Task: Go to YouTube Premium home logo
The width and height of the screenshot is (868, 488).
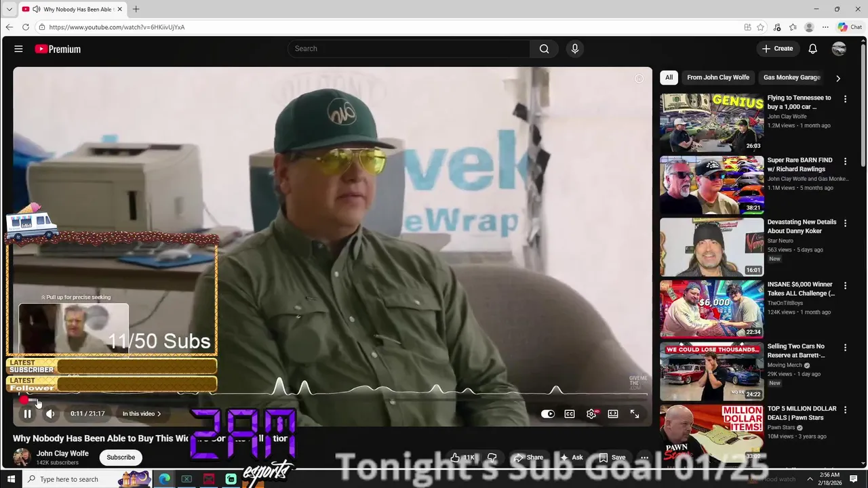Action: pyautogui.click(x=58, y=49)
